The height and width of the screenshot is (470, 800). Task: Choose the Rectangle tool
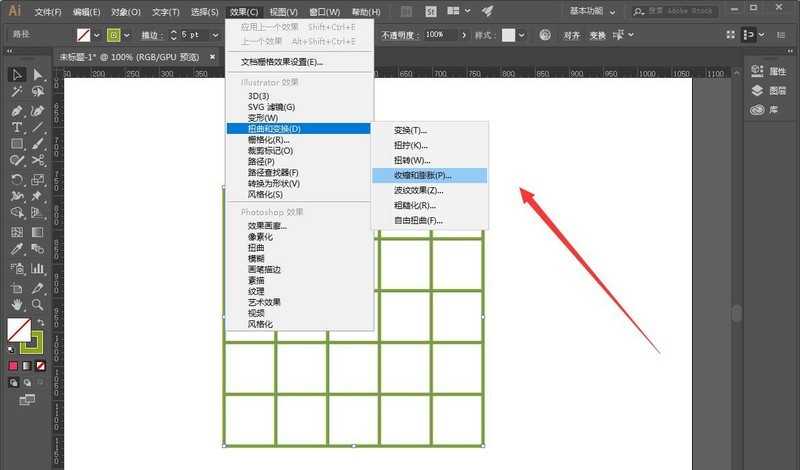coord(17,144)
